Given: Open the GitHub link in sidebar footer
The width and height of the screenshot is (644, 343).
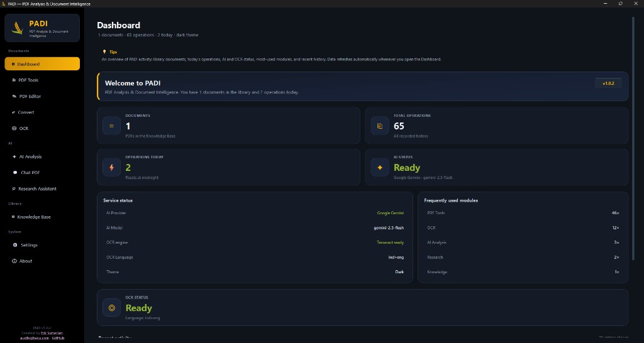Looking at the screenshot, I should 58,338.
